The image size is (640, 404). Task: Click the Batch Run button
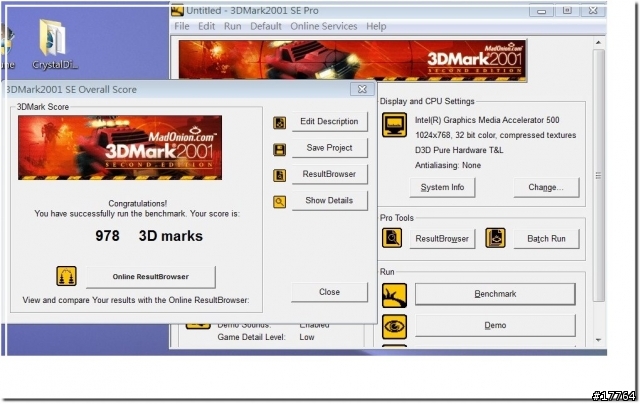click(x=546, y=239)
